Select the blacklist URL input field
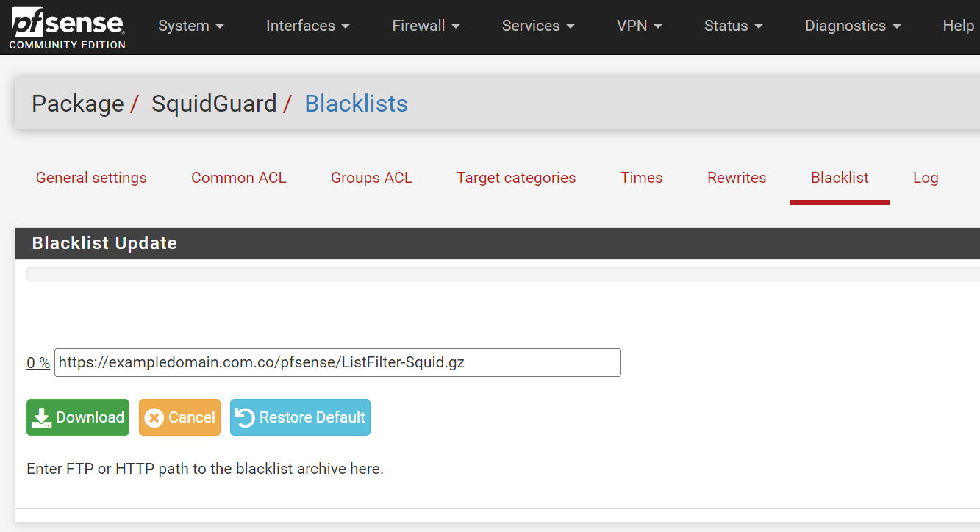 pyautogui.click(x=337, y=362)
